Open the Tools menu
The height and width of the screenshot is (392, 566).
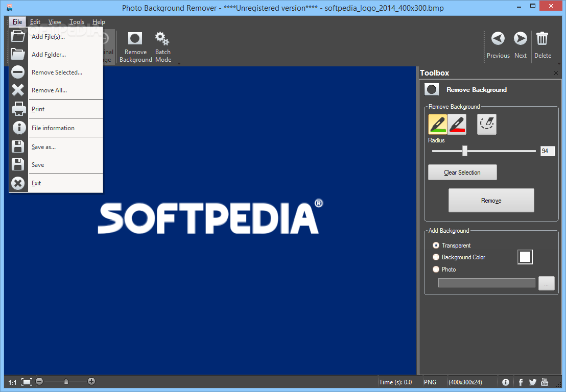[x=77, y=21]
